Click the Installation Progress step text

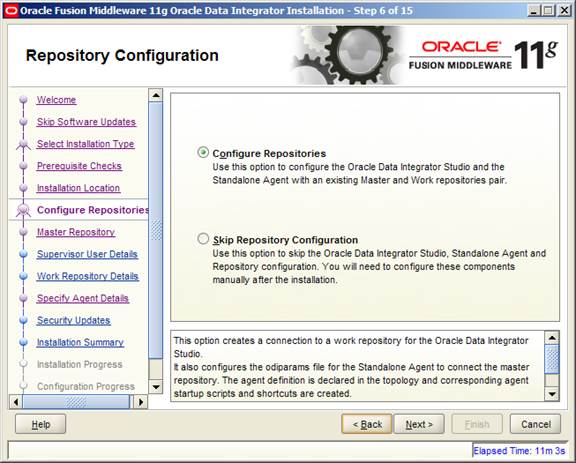pyautogui.click(x=80, y=365)
